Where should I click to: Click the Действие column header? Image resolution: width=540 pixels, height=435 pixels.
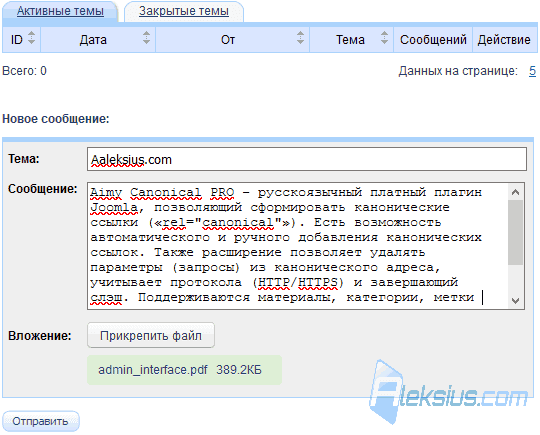tap(504, 40)
